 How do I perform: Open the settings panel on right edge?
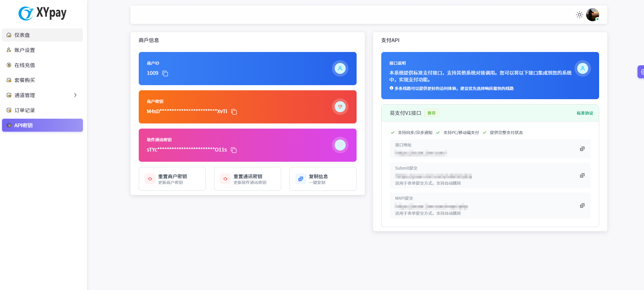pos(641,72)
